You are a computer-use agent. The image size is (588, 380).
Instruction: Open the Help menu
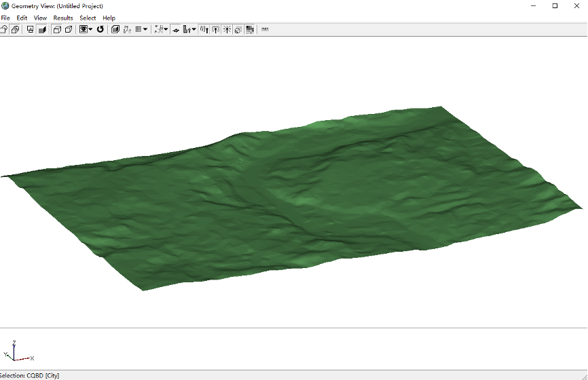[109, 18]
